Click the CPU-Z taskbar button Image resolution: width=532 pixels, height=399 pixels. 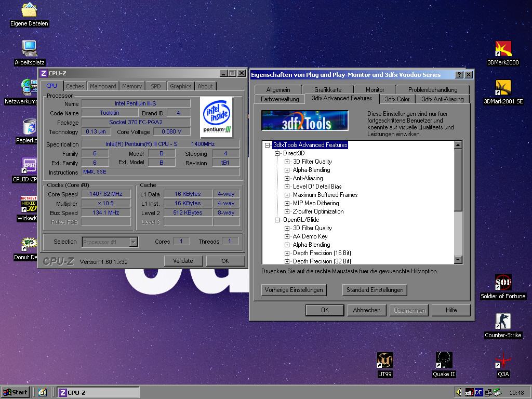click(98, 393)
